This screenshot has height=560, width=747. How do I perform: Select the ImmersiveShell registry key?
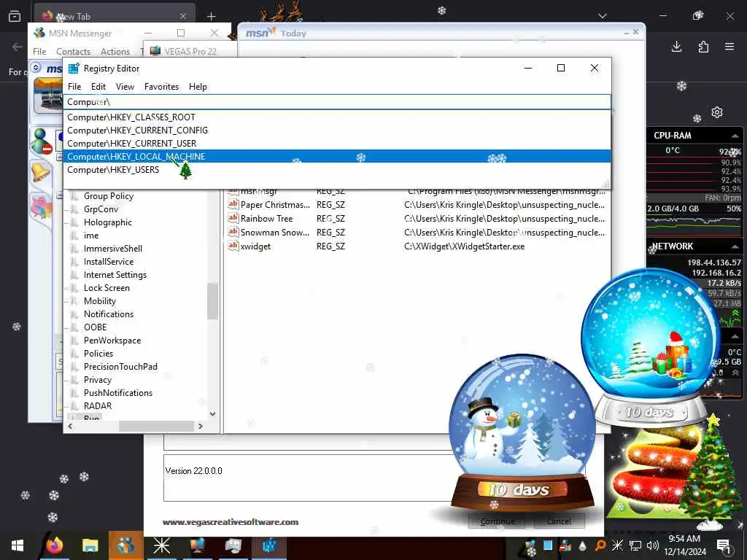(113, 249)
